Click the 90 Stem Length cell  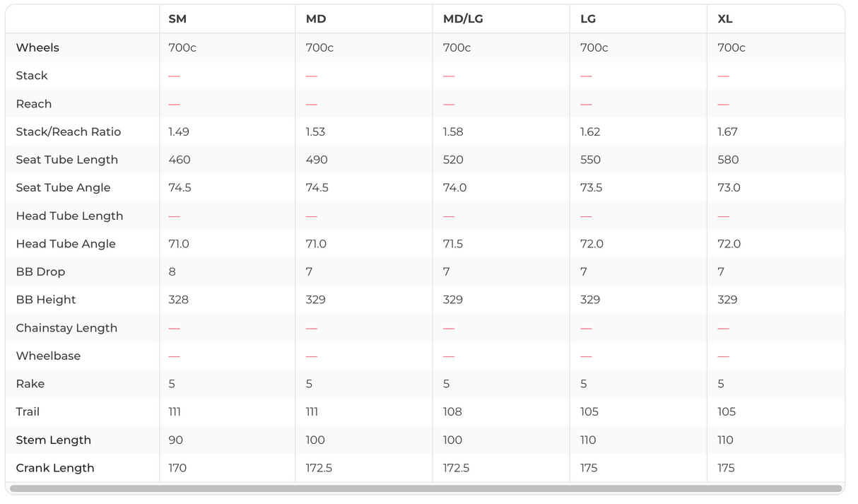pos(176,440)
